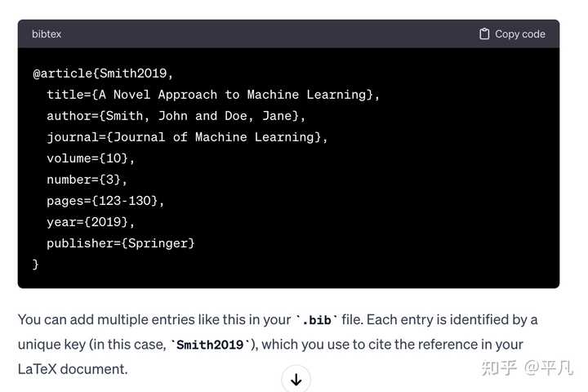This screenshot has height=392, width=588.
Task: Click the year={2019} code line
Action: [91, 222]
